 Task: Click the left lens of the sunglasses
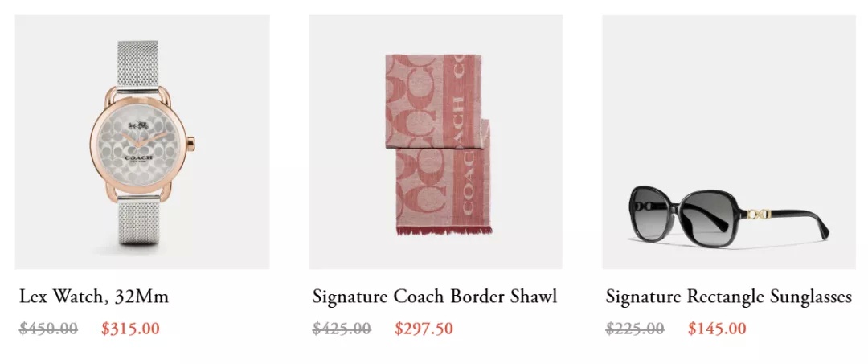pos(652,212)
